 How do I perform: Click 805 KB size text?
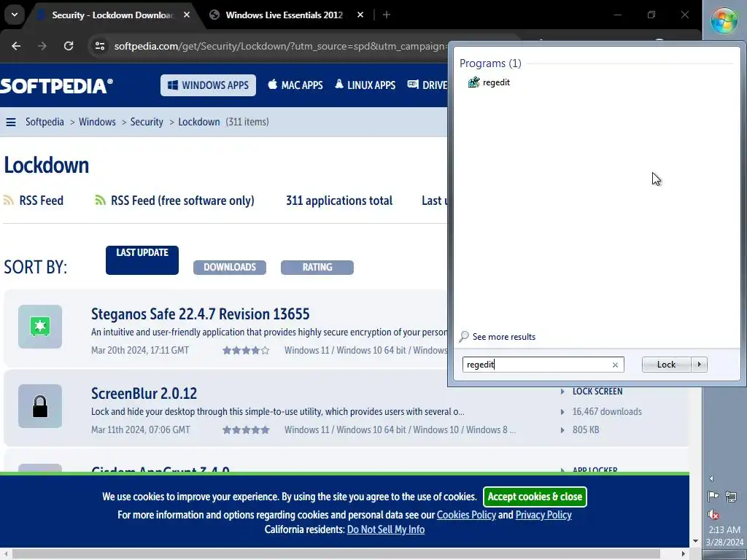(586, 429)
